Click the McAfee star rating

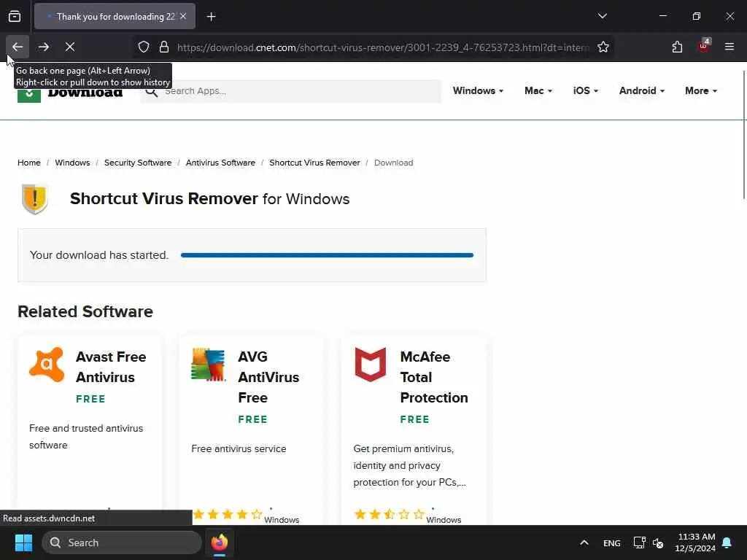pyautogui.click(x=390, y=514)
